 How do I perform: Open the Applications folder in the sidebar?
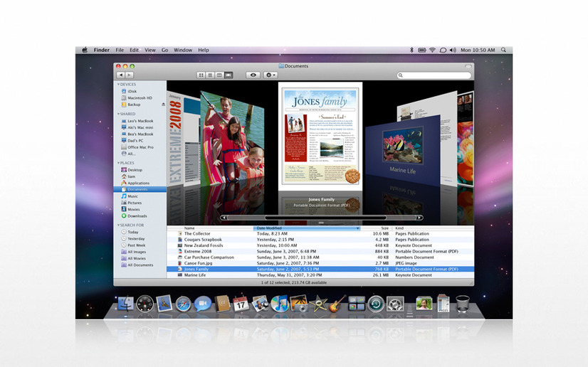[135, 183]
